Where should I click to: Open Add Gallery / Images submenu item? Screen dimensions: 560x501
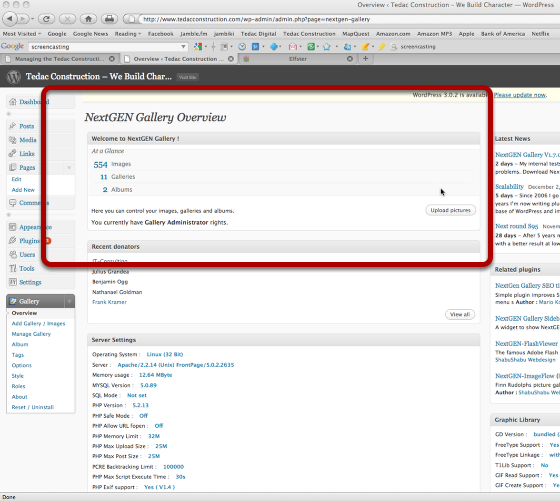(39, 323)
